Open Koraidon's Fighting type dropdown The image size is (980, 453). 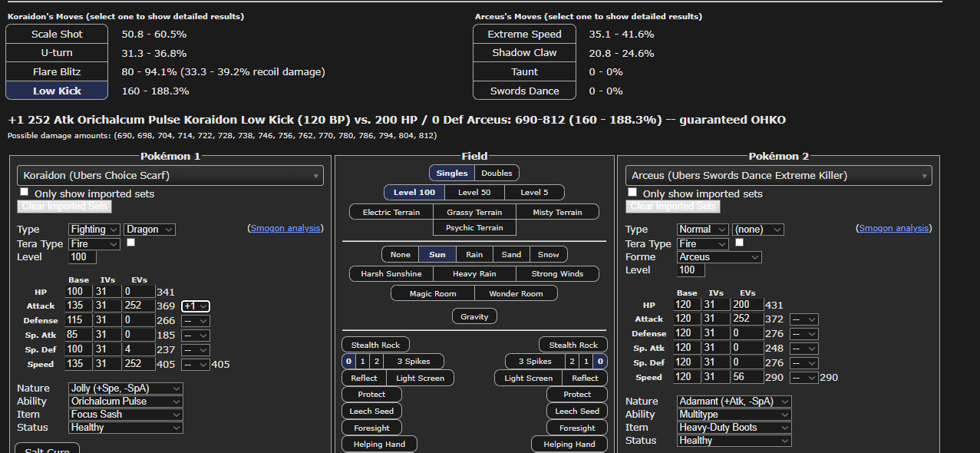[x=94, y=230]
